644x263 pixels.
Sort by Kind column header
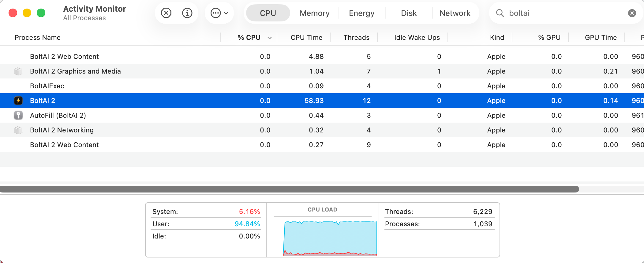click(497, 37)
